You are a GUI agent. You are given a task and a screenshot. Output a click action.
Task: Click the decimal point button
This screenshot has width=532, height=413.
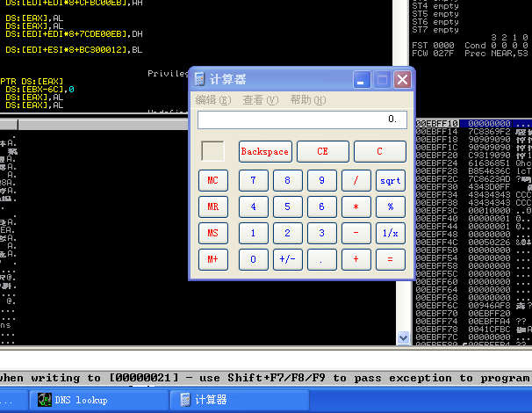322,259
